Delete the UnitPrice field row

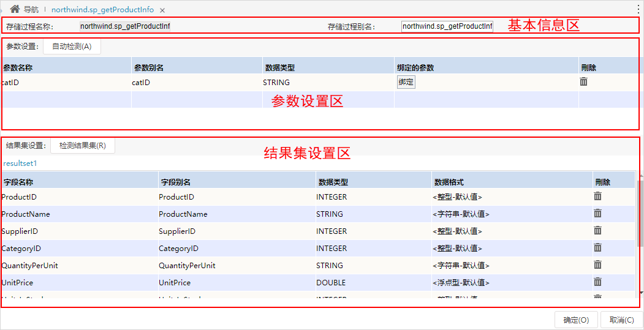(x=598, y=282)
